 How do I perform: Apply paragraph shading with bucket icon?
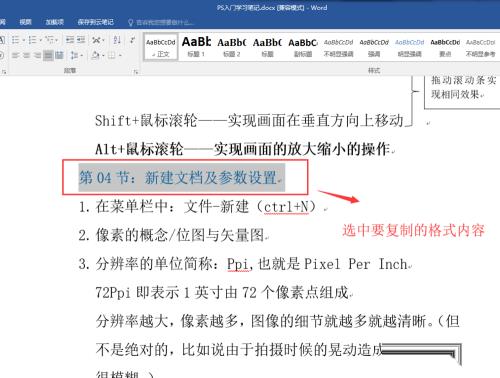pyautogui.click(x=96, y=55)
